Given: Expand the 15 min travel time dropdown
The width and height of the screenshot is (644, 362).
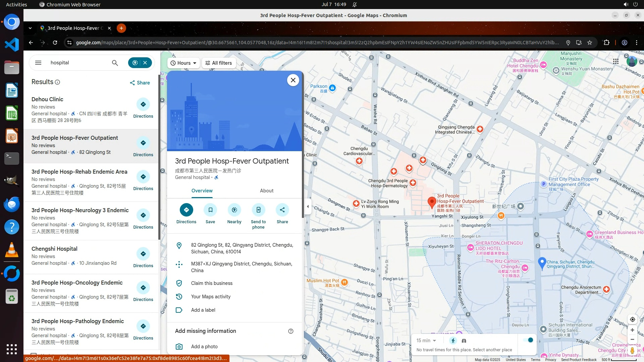Looking at the screenshot, I should (426, 341).
